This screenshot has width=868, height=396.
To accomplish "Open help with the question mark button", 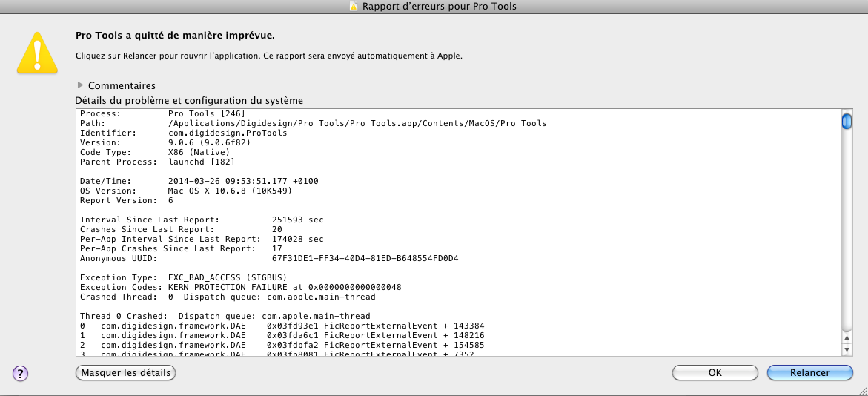I will (20, 373).
